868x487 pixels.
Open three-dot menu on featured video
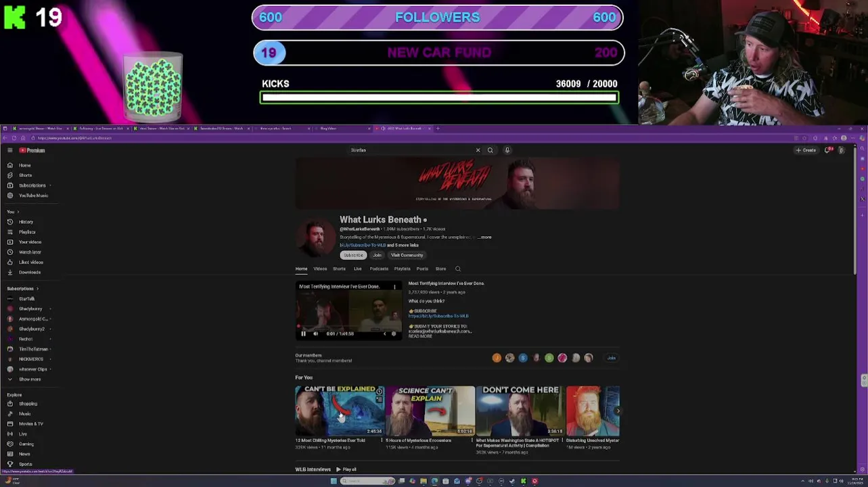(394, 287)
